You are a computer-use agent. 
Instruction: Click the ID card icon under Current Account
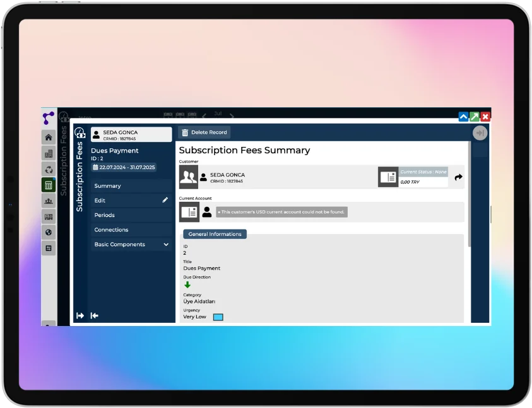coord(189,212)
